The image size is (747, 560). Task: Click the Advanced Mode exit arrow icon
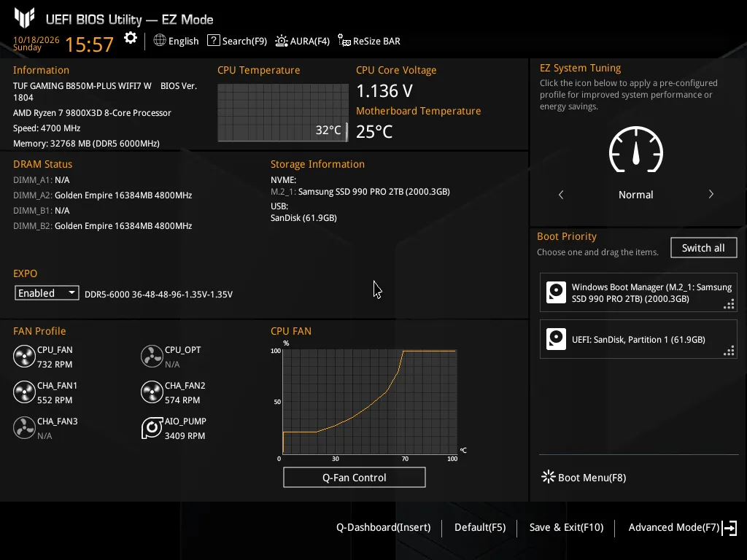[x=729, y=528]
